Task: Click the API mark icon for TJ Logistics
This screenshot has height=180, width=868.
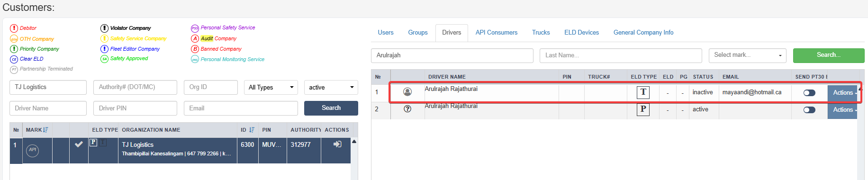Action: tap(32, 150)
